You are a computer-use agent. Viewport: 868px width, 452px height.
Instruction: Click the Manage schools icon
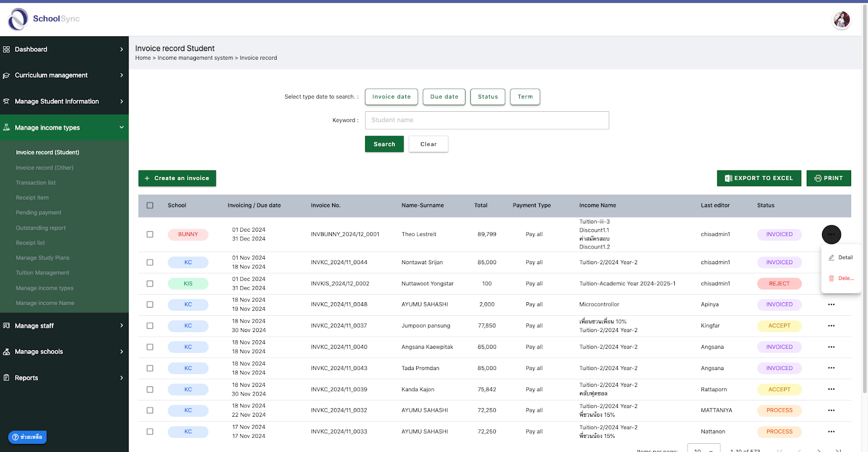point(7,352)
